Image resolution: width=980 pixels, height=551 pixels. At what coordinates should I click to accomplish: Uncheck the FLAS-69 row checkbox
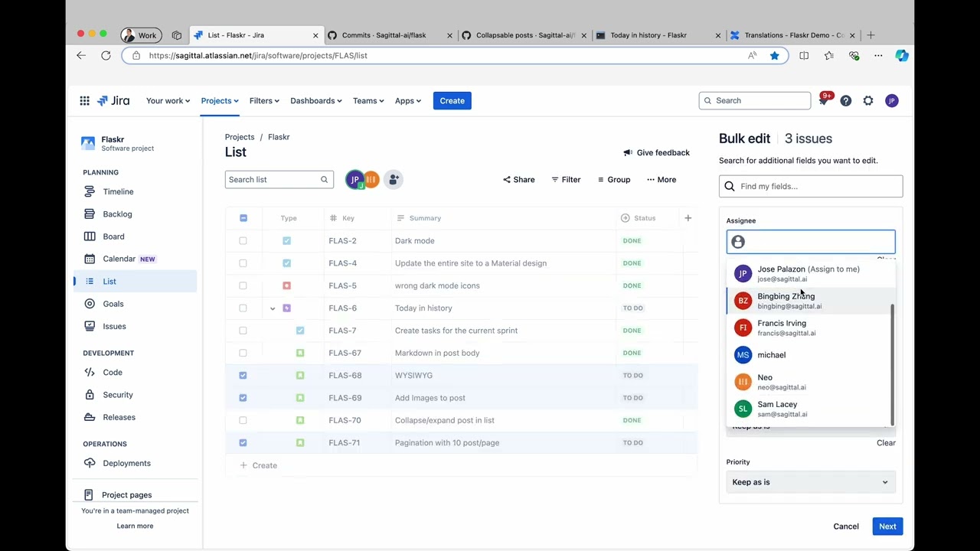click(243, 398)
